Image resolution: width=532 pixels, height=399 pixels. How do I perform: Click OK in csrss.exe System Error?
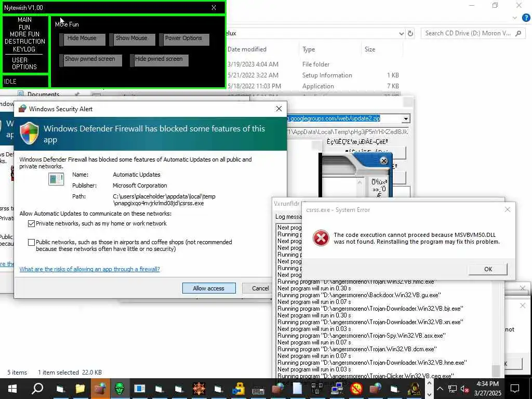[488, 269]
